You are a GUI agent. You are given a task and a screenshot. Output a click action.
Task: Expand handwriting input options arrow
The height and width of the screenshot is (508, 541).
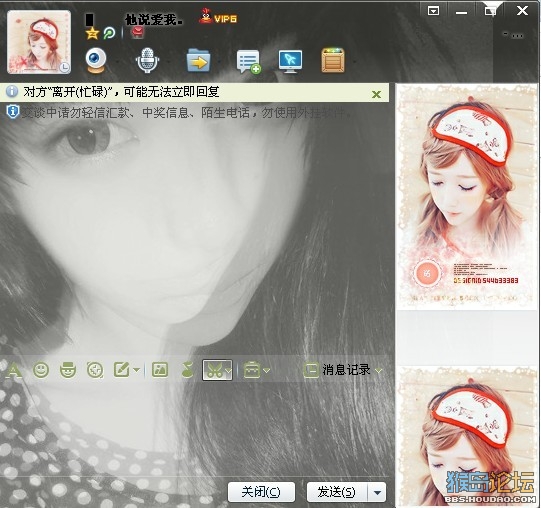pyautogui.click(x=137, y=370)
